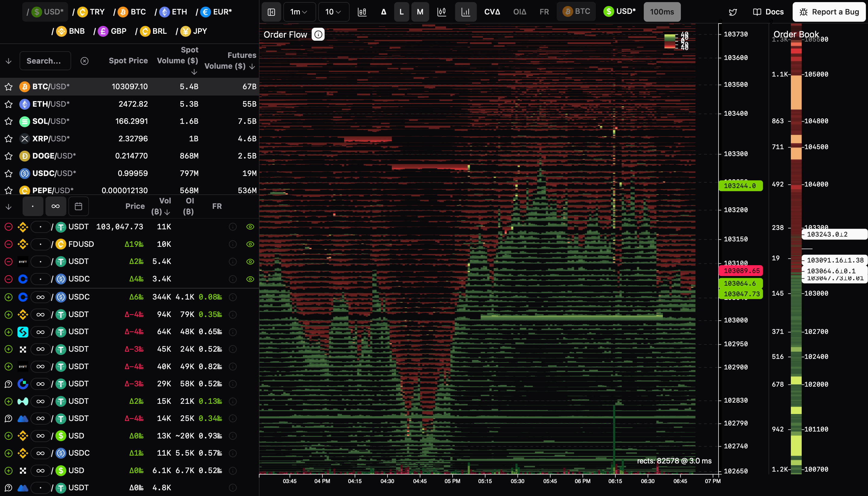Enable the CVΔ indicator

point(492,12)
